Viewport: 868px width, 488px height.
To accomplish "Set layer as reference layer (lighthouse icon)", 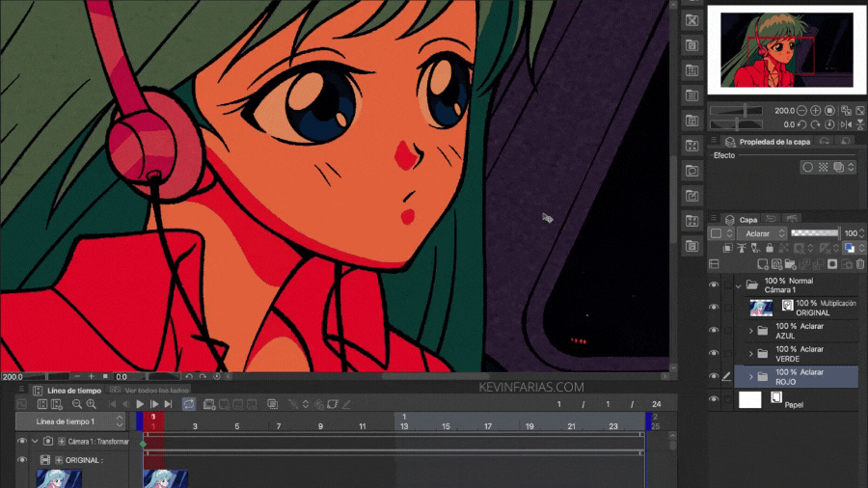I will (742, 249).
